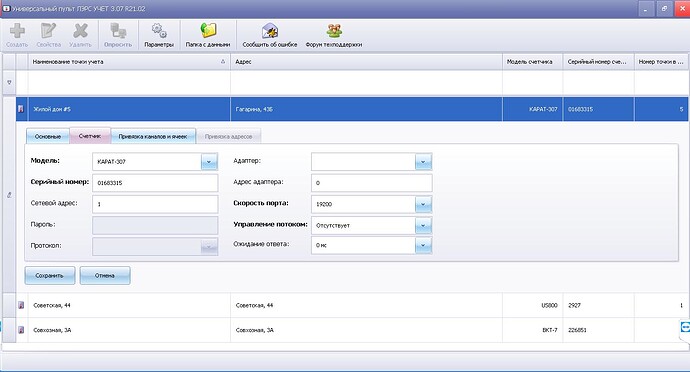Click the Адрес адаптера input field
This screenshot has height=372, width=690.
pos(371,183)
